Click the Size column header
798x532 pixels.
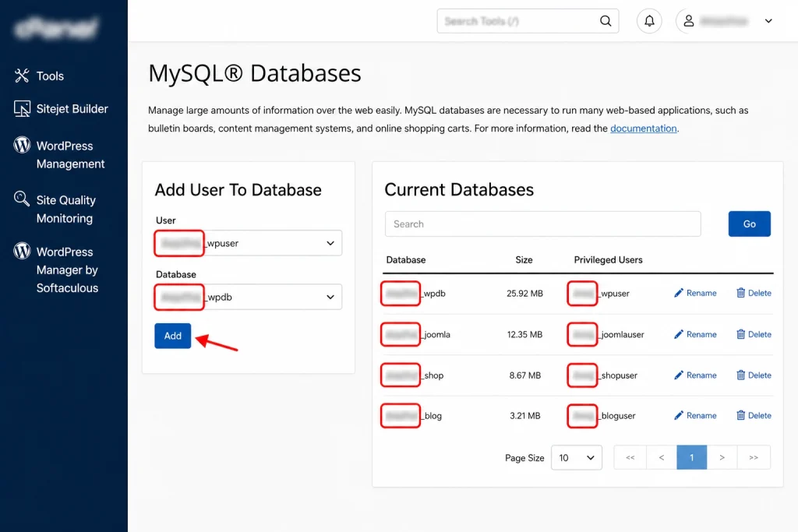click(x=524, y=260)
